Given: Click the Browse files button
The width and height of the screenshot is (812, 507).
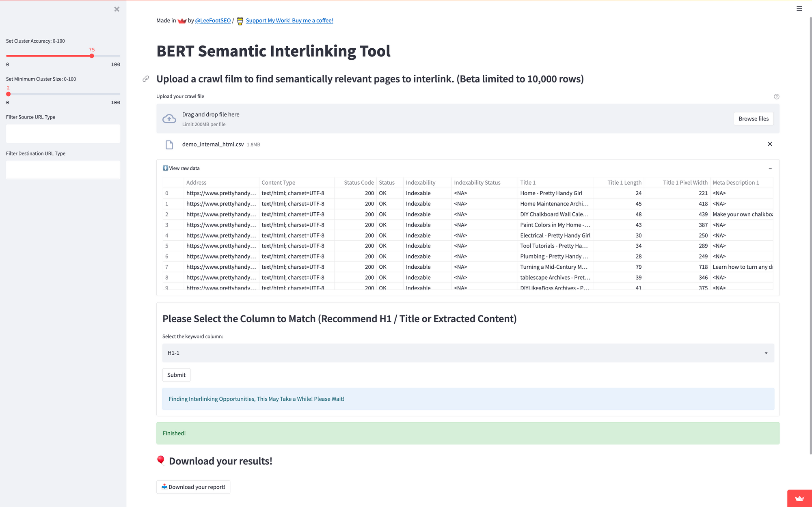Looking at the screenshot, I should pos(753,119).
